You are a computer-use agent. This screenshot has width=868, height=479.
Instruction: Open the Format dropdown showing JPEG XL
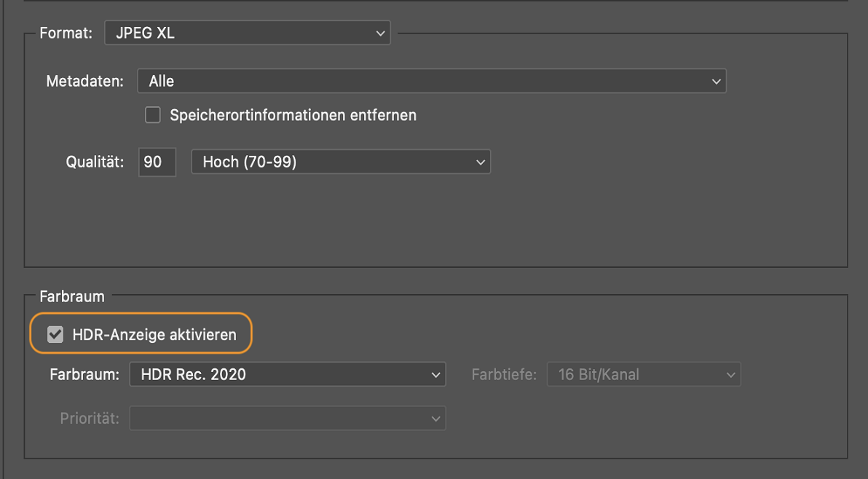click(x=247, y=33)
